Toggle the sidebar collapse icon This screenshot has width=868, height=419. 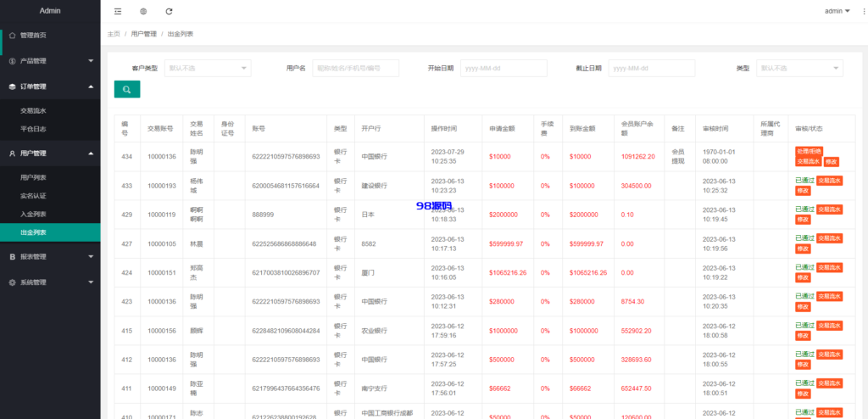(117, 11)
